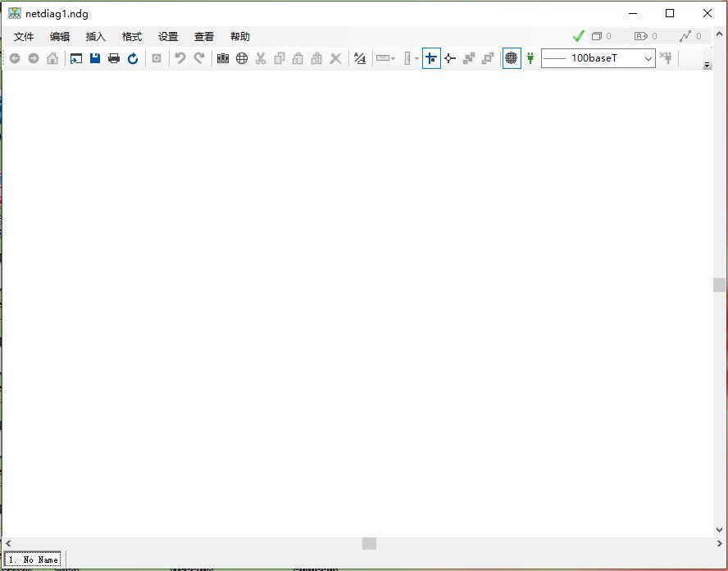Open the symbol library books icon

point(223,58)
